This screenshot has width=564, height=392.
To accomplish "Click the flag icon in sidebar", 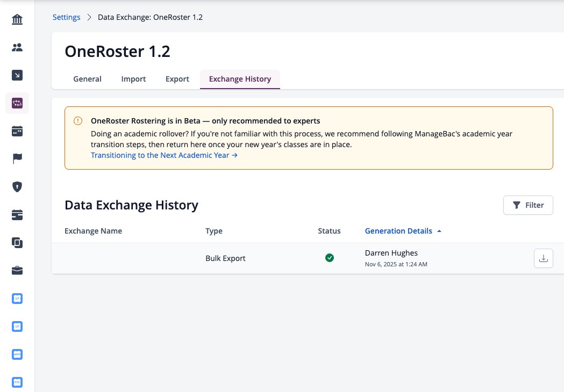I will click(x=17, y=159).
